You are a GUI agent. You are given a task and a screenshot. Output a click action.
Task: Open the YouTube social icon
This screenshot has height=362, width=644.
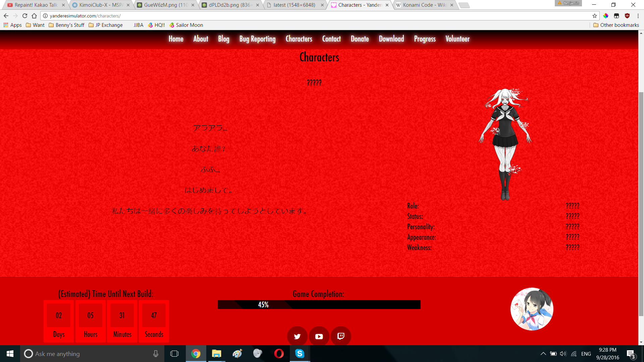coord(319,336)
